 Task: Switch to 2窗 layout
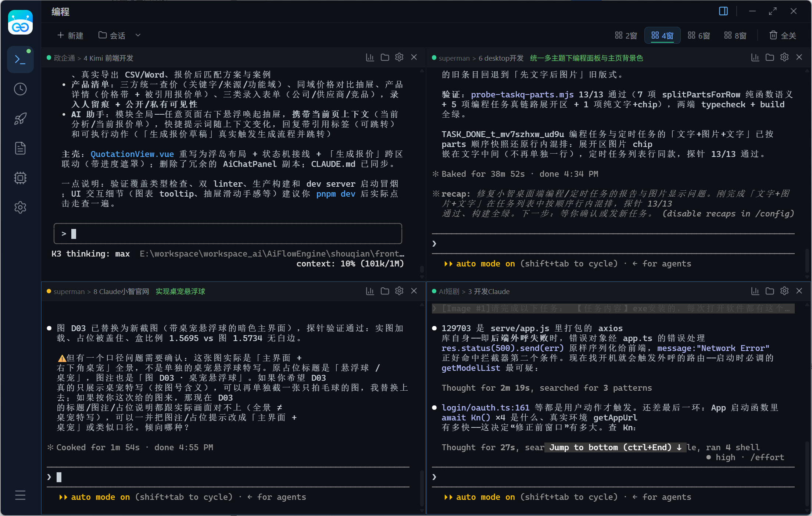tap(626, 36)
